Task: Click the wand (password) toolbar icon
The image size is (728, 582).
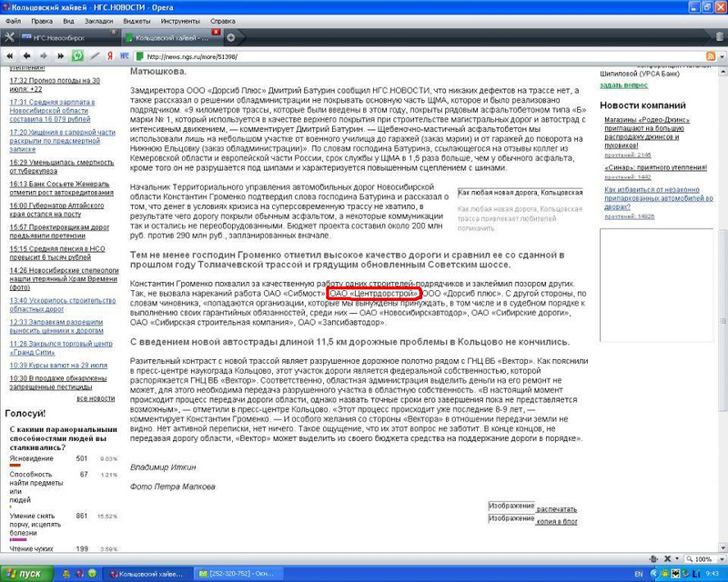Action: pos(95,56)
